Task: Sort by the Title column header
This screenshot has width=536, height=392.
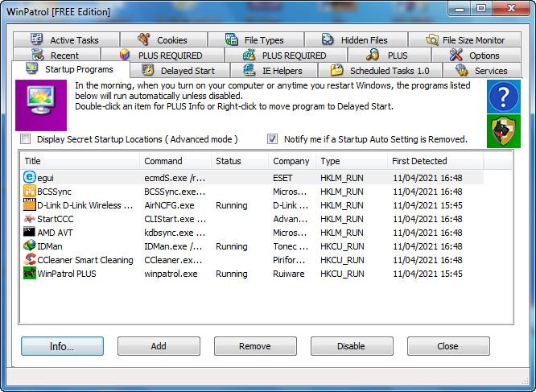Action: tap(80, 161)
